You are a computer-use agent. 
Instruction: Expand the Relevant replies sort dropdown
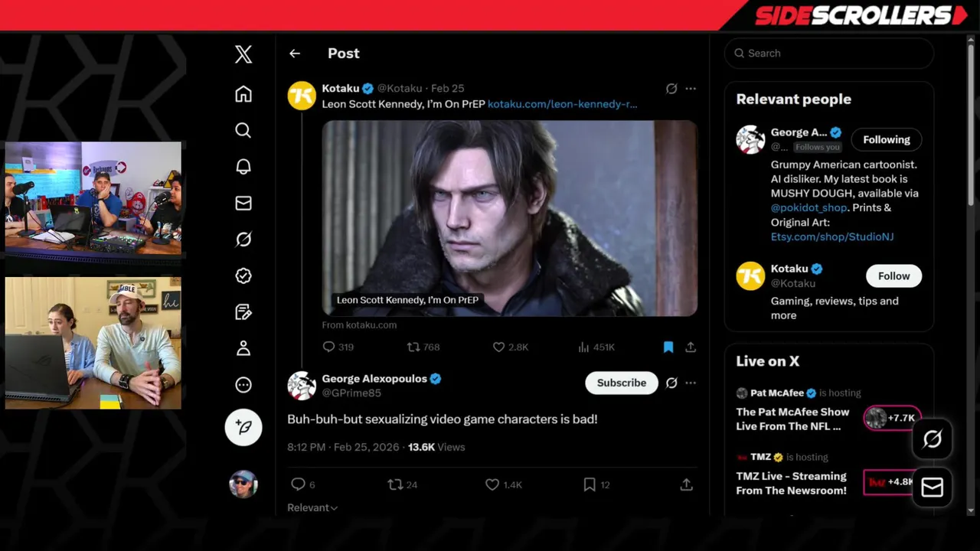click(x=312, y=507)
